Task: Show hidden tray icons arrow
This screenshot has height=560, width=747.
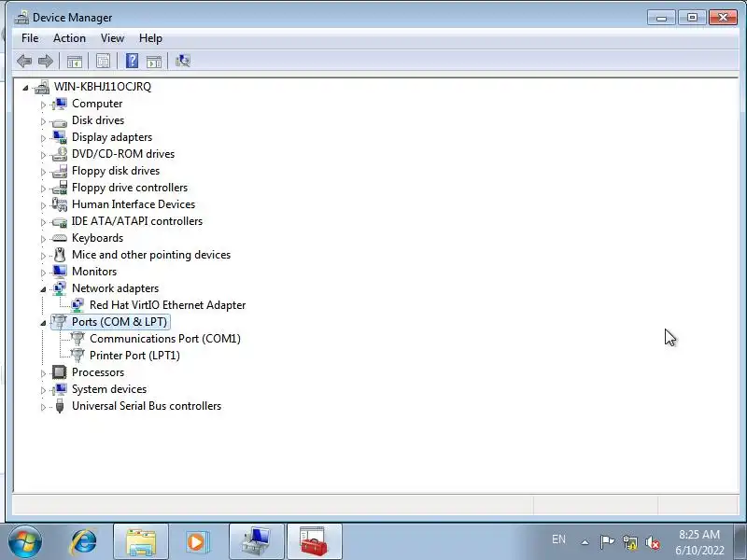Action: click(585, 542)
